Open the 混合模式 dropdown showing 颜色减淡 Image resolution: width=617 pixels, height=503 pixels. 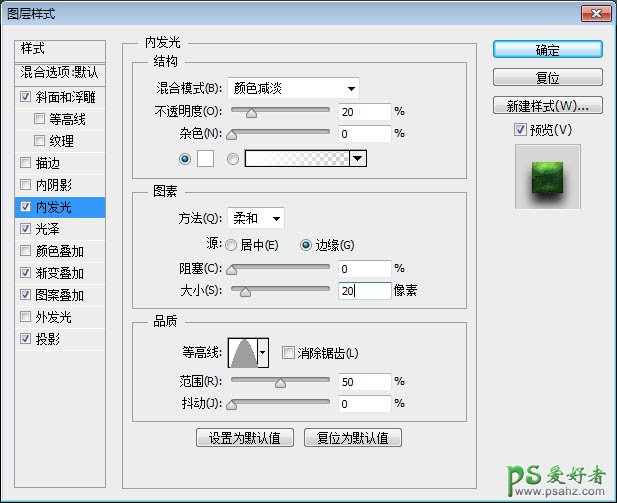[293, 88]
